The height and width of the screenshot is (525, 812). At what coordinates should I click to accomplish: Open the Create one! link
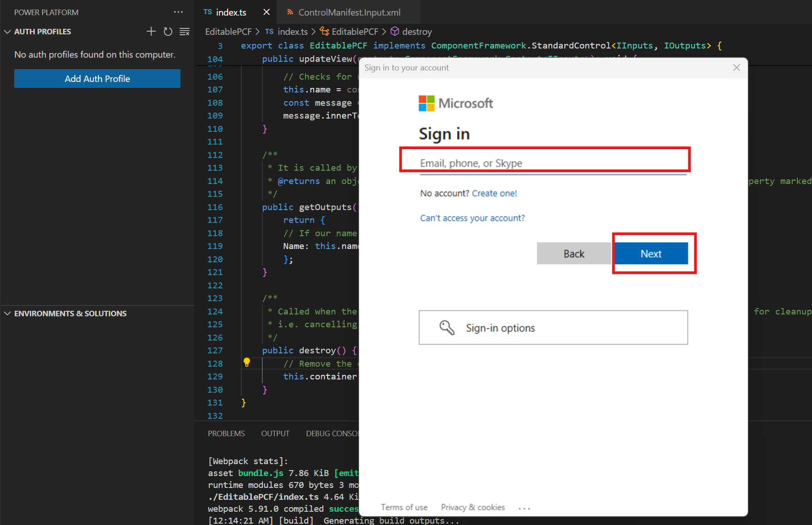coord(494,193)
